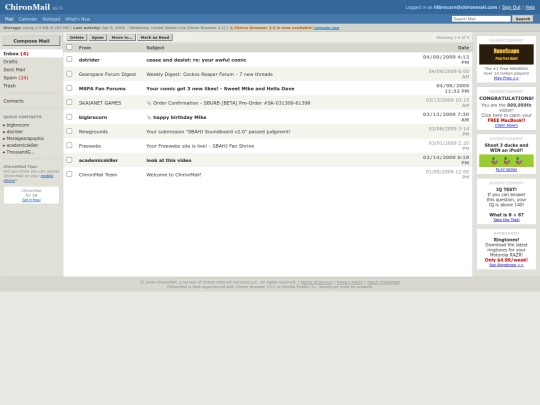Open 'cease and desist' email subject
The height and width of the screenshot is (405, 540).
coord(196,60)
